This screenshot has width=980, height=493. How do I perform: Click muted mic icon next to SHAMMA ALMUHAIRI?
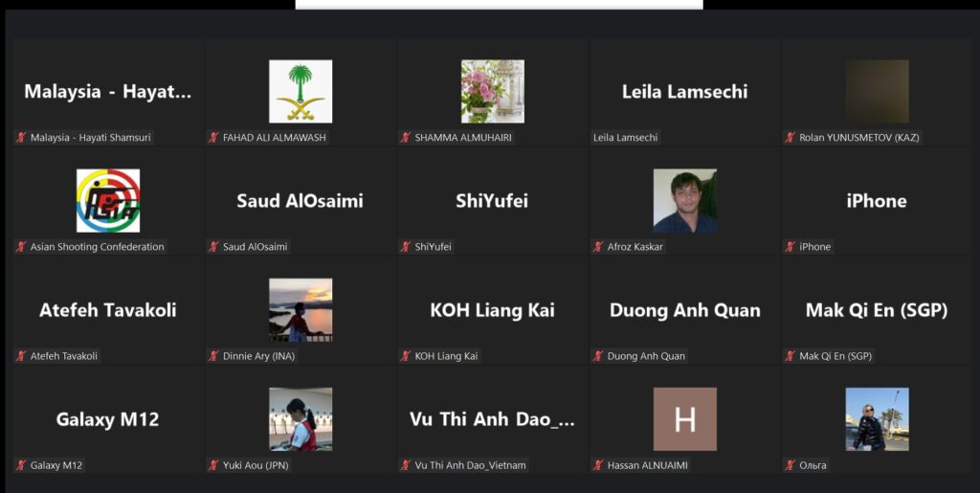point(406,138)
